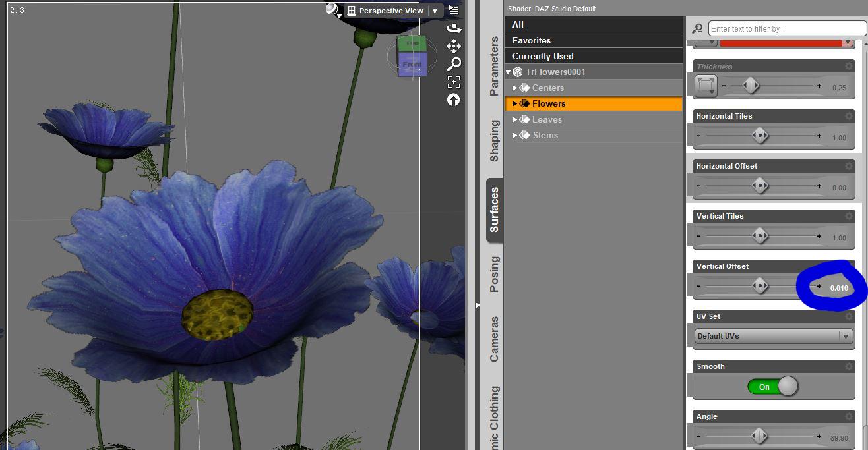868x450 pixels.
Task: Open UV Set settings gear
Action: 849,316
